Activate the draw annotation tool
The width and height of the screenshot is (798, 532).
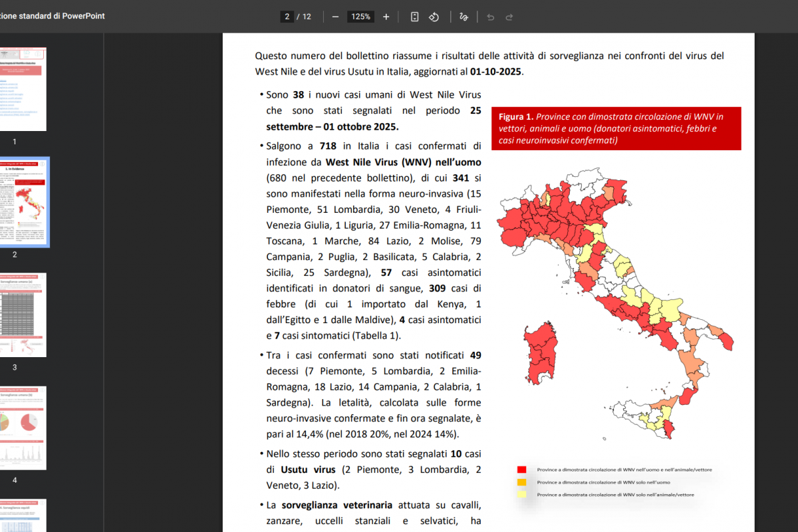[464, 17]
